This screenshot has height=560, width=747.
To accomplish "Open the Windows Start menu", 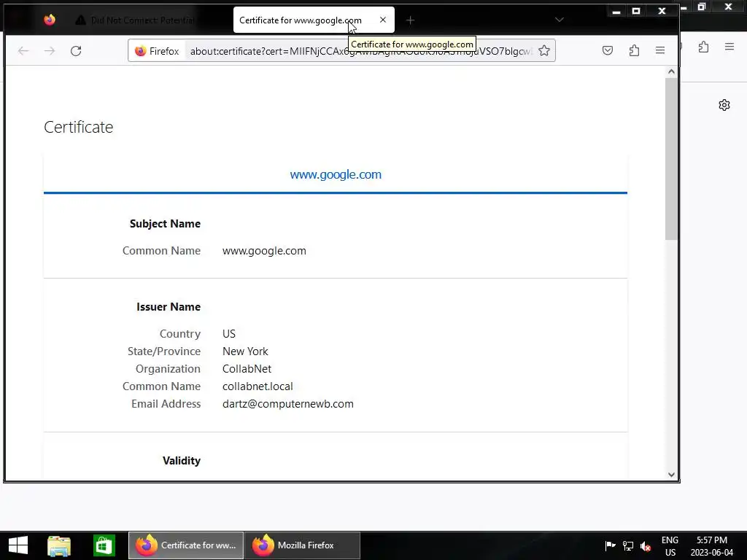I will coord(18,545).
